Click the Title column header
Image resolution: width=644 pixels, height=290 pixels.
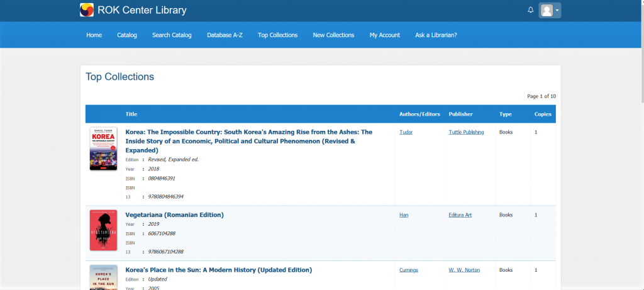coord(131,114)
